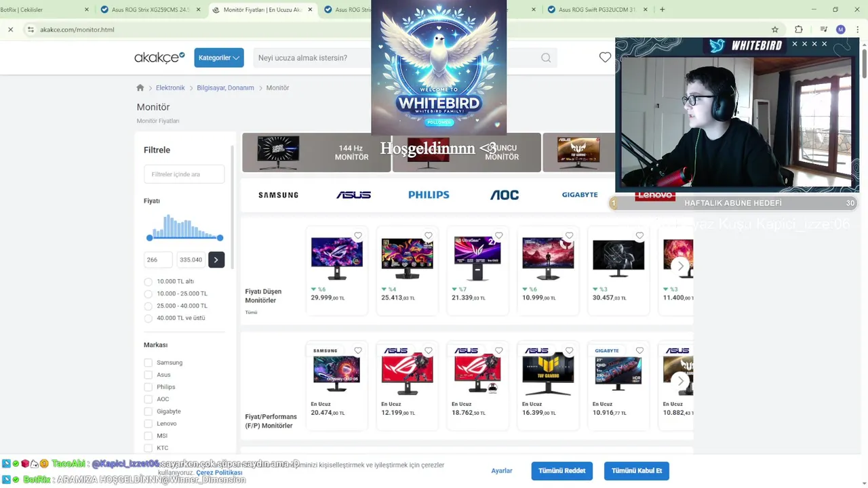Click the search magnifier icon
Screen dimensions: 868x488
coord(546,58)
